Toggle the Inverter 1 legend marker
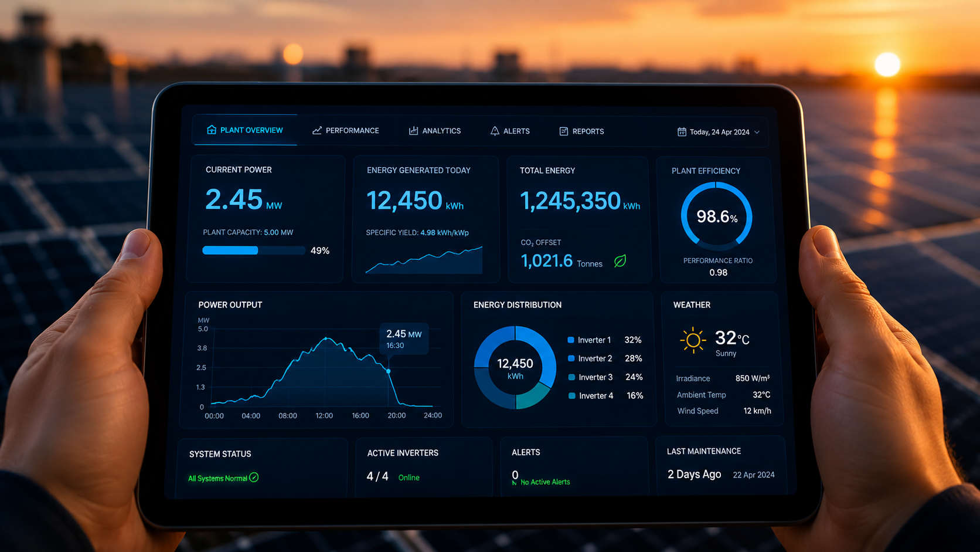Screen dimensions: 980x552 (x=571, y=340)
